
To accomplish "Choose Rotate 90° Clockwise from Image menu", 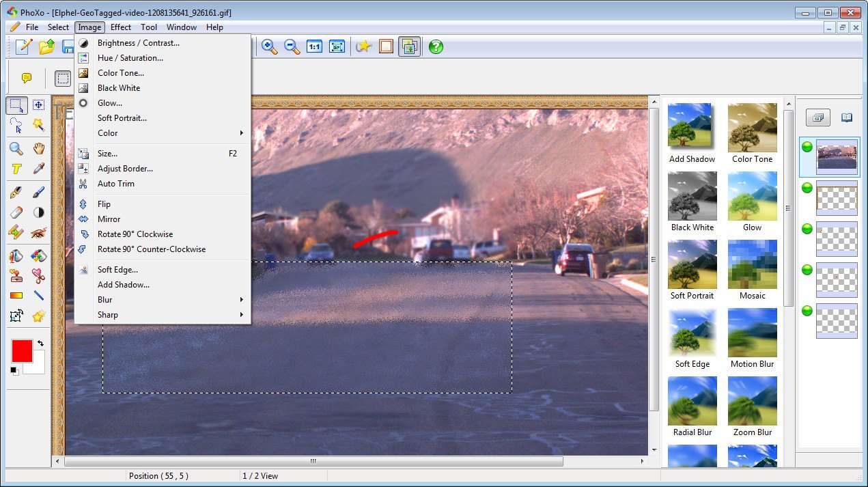I will click(x=135, y=234).
